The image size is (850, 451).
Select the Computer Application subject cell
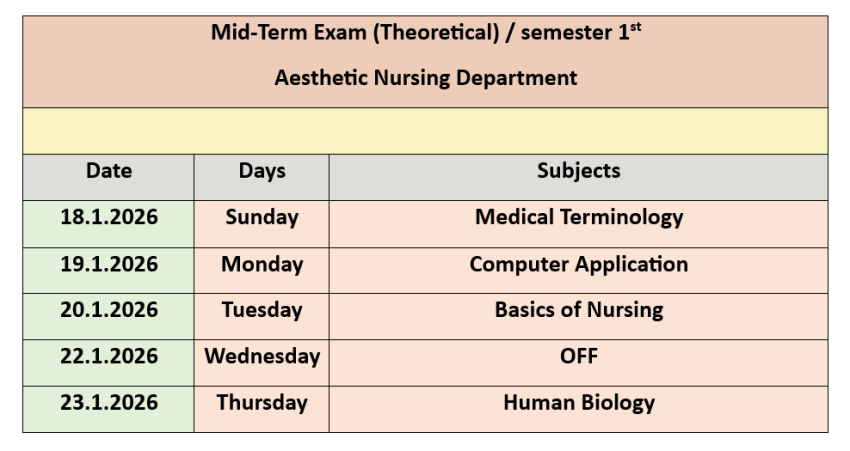[578, 265]
